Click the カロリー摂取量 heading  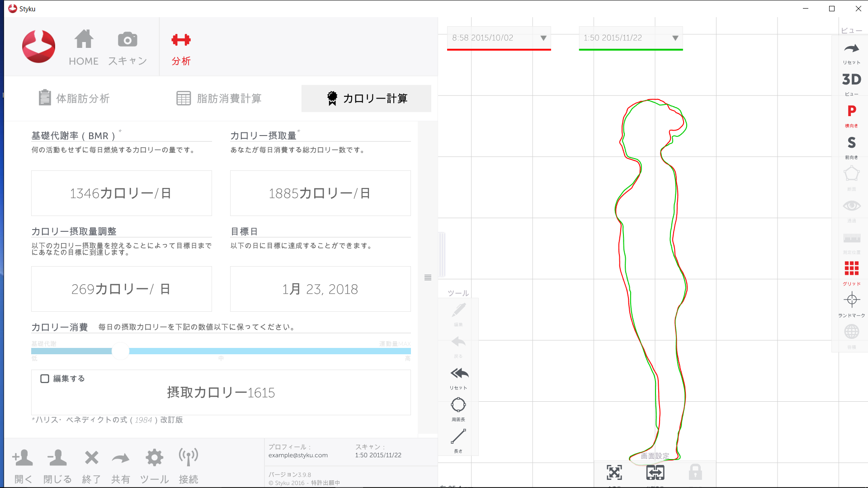coord(263,136)
